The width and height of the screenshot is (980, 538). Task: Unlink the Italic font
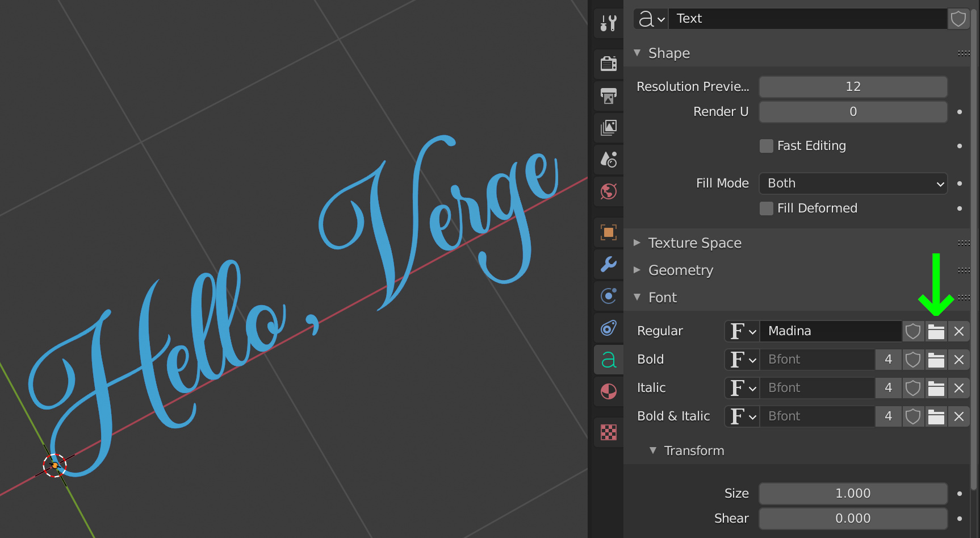(x=958, y=388)
